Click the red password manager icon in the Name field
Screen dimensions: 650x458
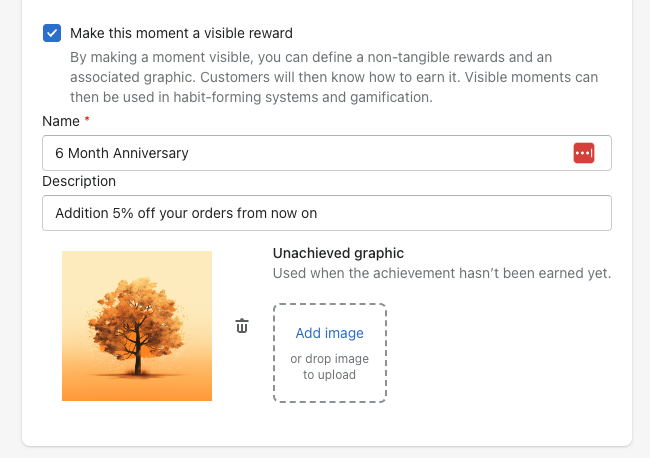point(584,153)
